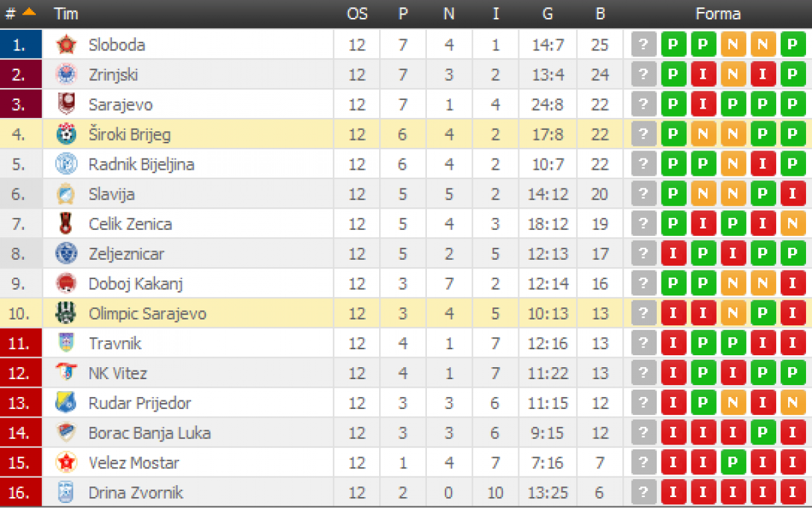Click the Celik Zenica crest icon
This screenshot has height=509, width=812.
66,223
